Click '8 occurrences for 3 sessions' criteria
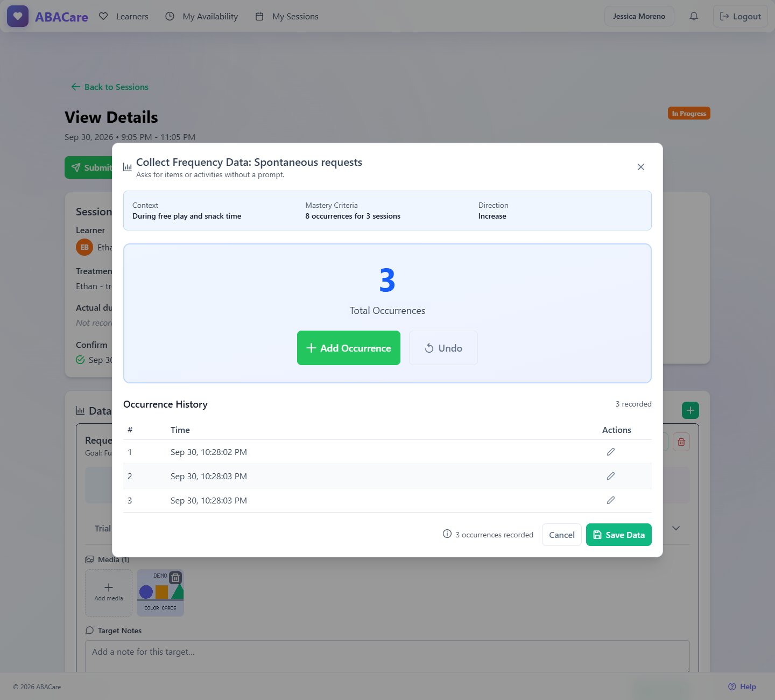Viewport: 775px width, 700px height. coord(353,216)
